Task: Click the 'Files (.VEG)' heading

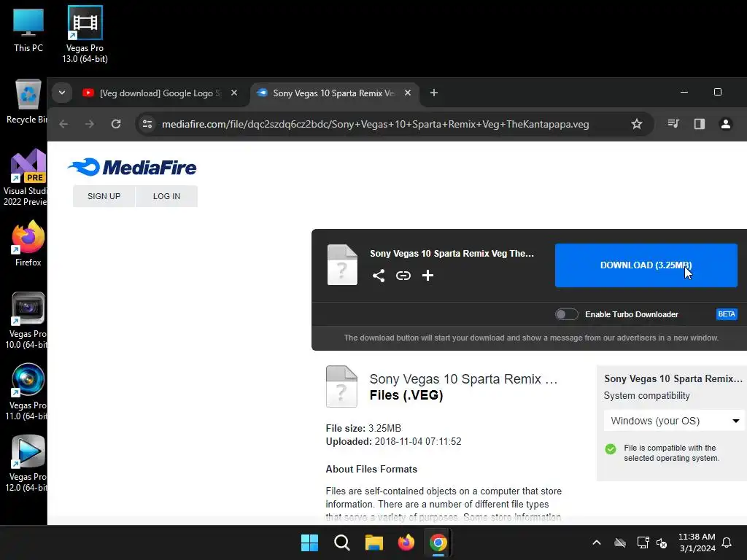Action: point(406,395)
